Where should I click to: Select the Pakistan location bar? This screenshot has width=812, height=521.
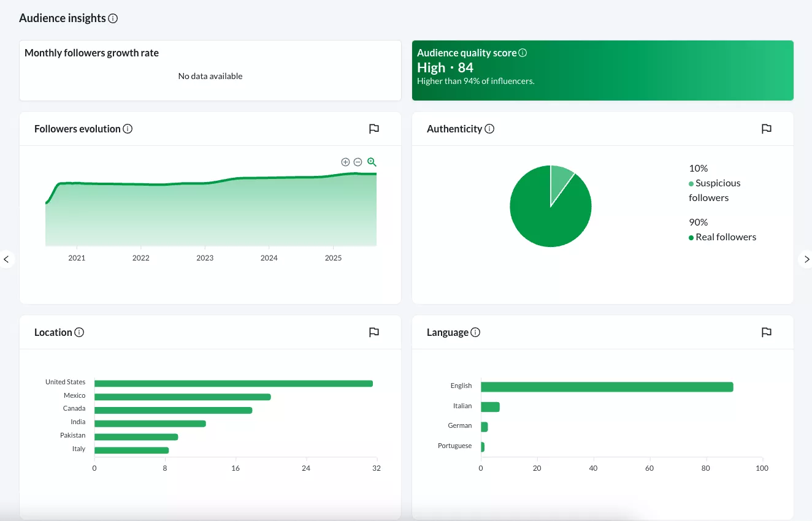point(136,437)
